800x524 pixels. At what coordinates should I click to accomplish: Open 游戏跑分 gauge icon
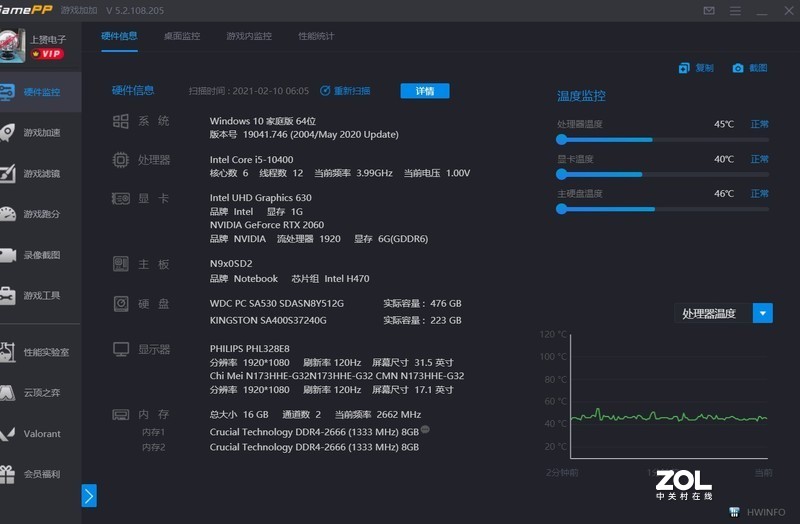(8, 214)
